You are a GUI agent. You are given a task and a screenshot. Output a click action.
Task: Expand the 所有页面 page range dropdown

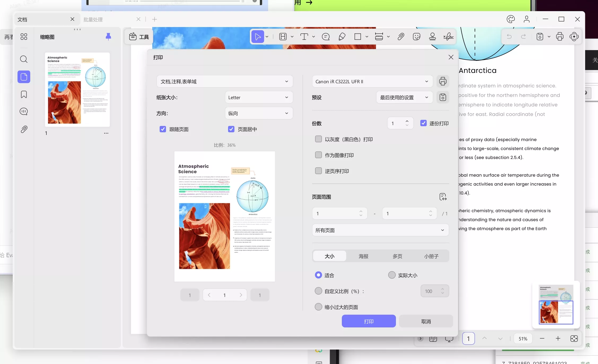coord(380,230)
